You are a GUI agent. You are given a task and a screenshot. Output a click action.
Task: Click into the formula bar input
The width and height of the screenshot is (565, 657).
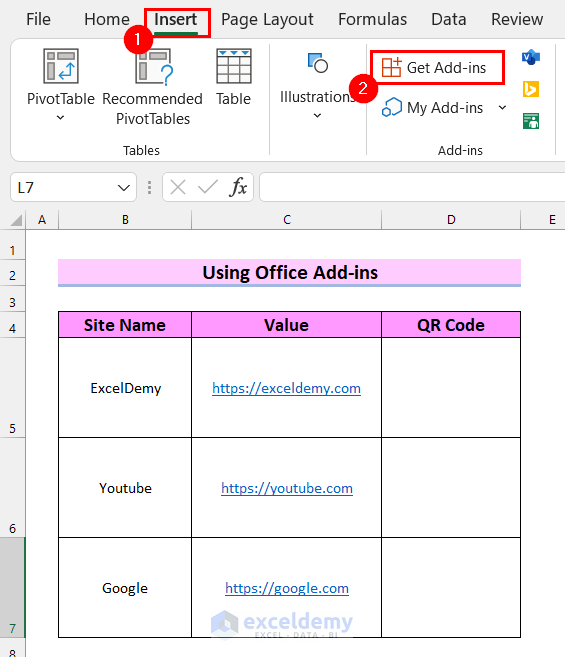[x=412, y=187]
